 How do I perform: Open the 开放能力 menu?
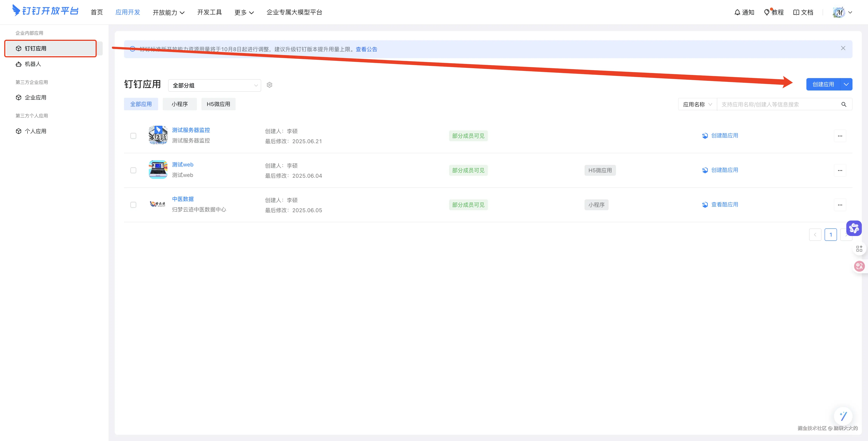pyautogui.click(x=168, y=12)
